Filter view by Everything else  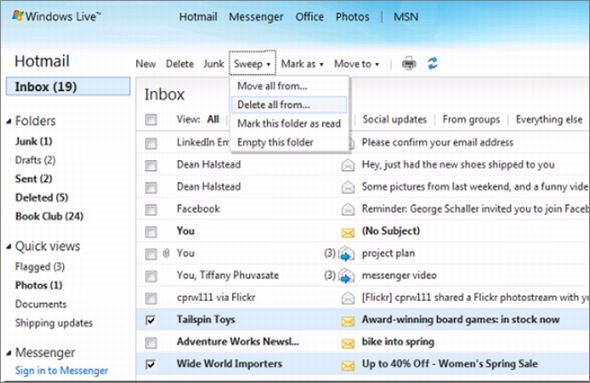[549, 120]
